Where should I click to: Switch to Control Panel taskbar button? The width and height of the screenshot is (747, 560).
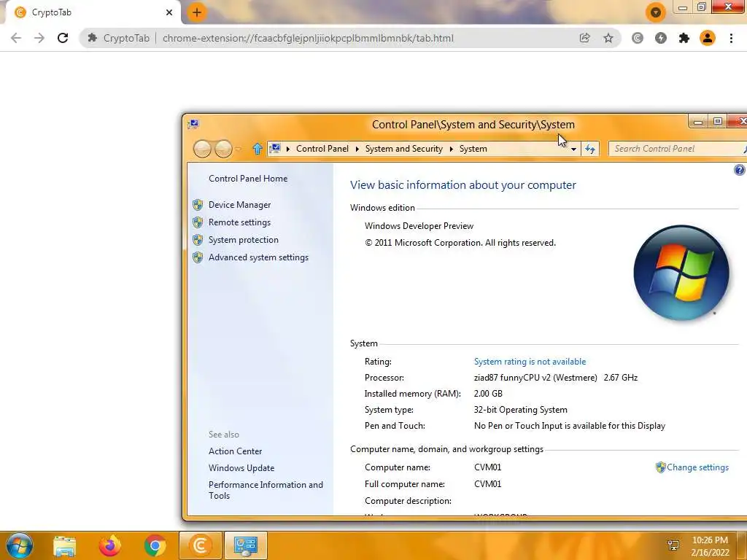pos(246,545)
